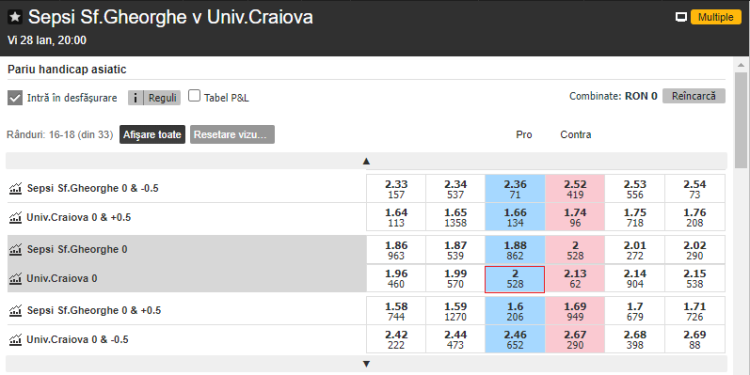This screenshot has width=750, height=375.
Task: Expand rows downward with the down arrow bar
Action: [366, 364]
